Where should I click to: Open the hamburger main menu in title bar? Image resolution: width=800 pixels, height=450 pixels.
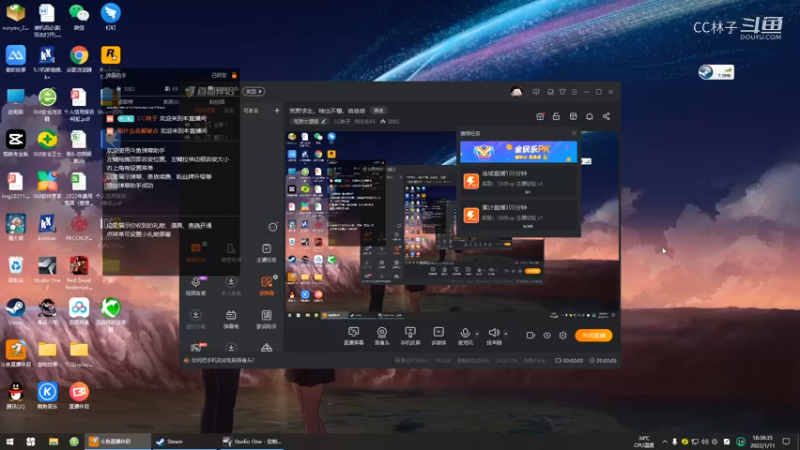574,92
